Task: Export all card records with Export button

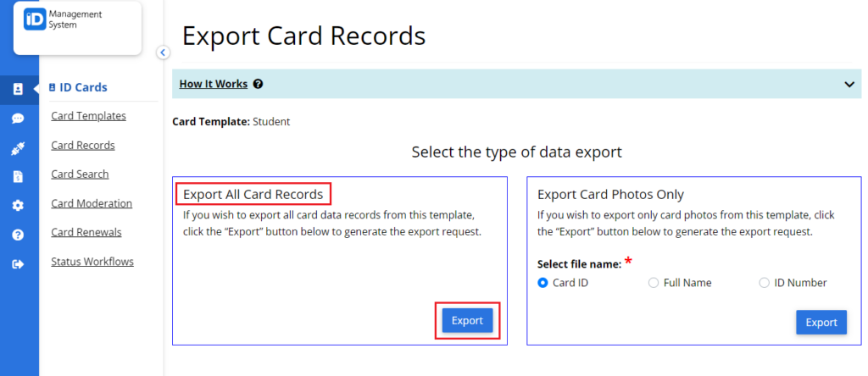Action: click(x=467, y=320)
